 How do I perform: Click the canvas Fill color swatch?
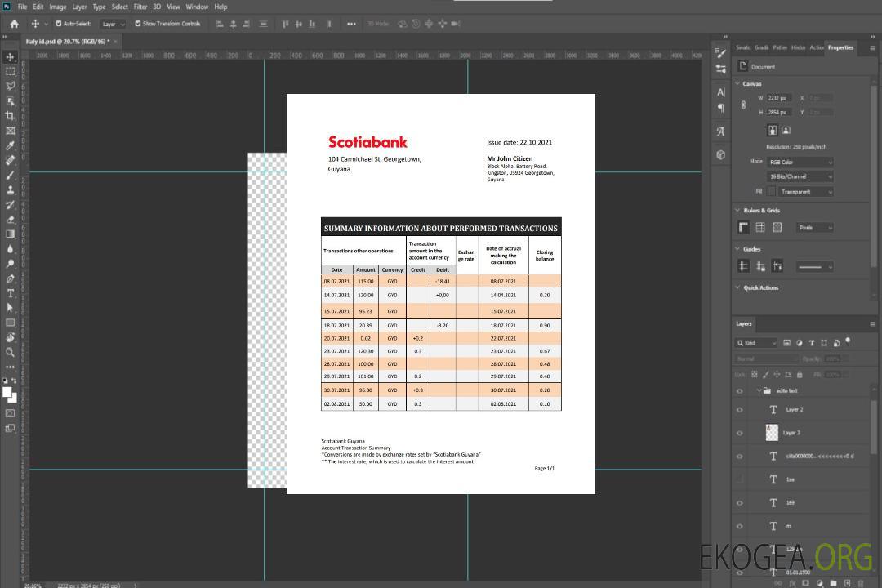(772, 192)
